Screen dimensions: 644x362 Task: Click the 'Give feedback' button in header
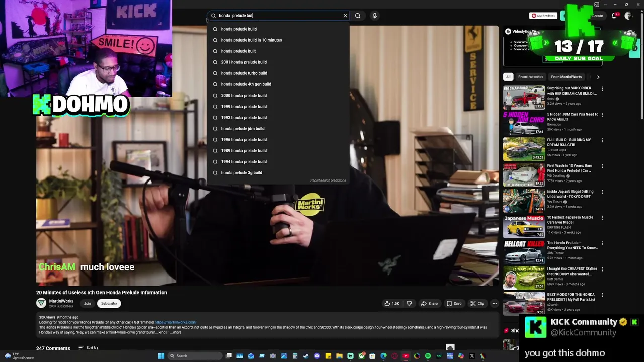click(x=543, y=16)
